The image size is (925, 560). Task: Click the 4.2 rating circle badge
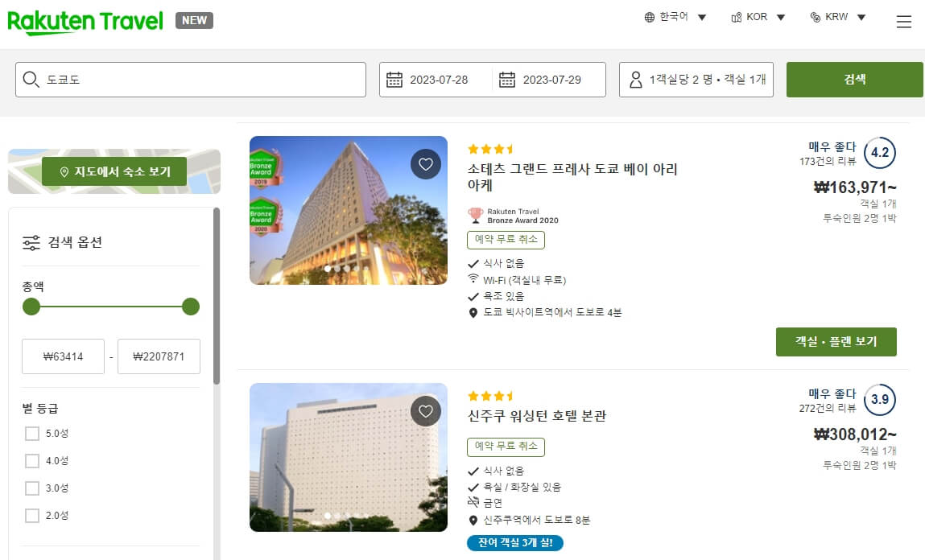(880, 153)
